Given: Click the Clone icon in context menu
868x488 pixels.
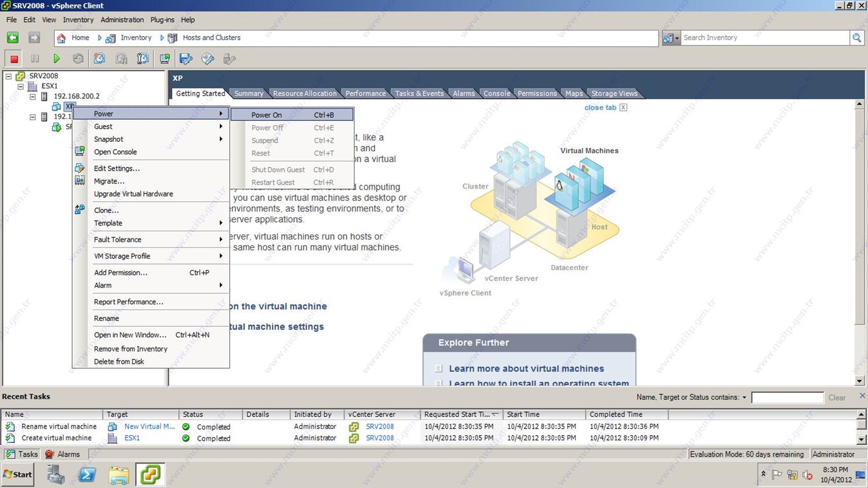Looking at the screenshot, I should coord(80,209).
